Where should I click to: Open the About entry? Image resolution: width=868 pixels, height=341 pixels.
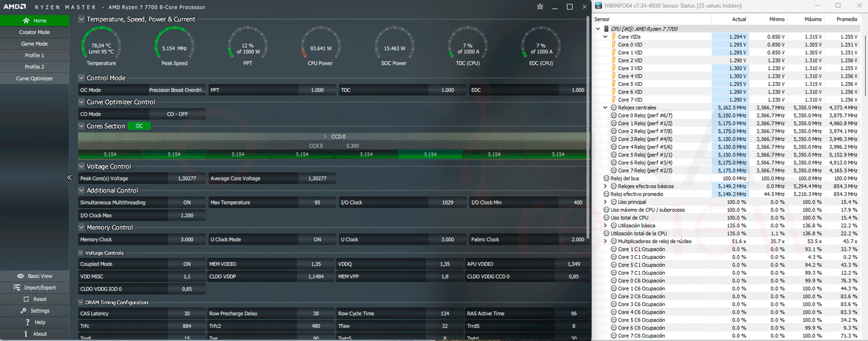[x=34, y=334]
